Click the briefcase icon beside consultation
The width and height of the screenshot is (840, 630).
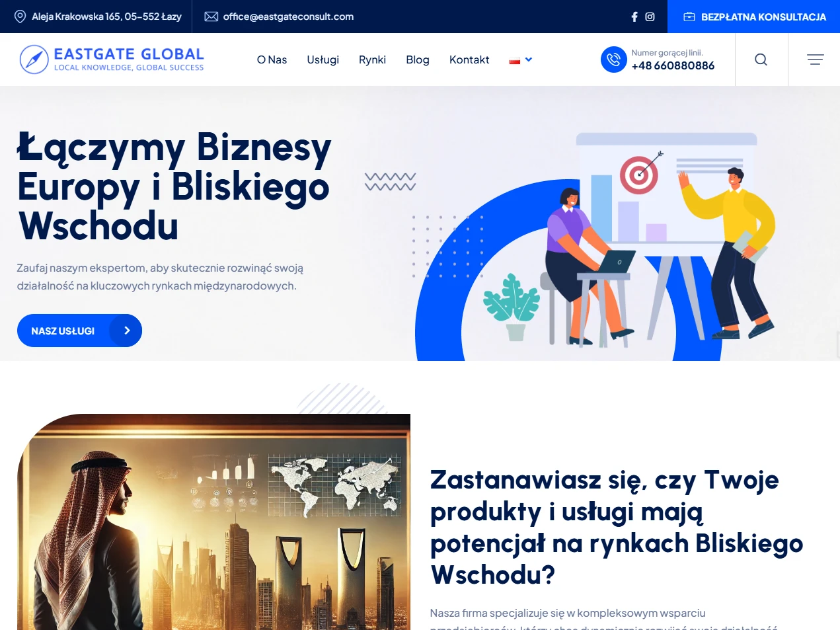(689, 17)
